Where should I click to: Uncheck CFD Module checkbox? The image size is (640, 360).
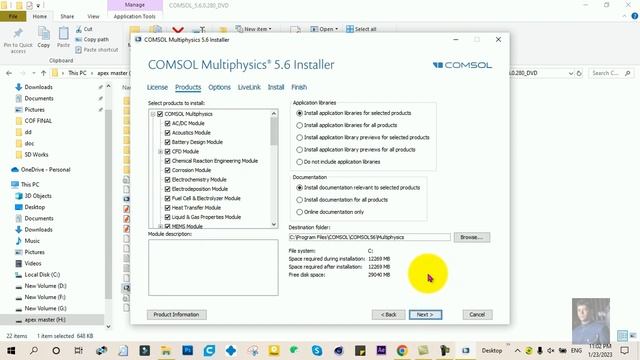point(167,151)
